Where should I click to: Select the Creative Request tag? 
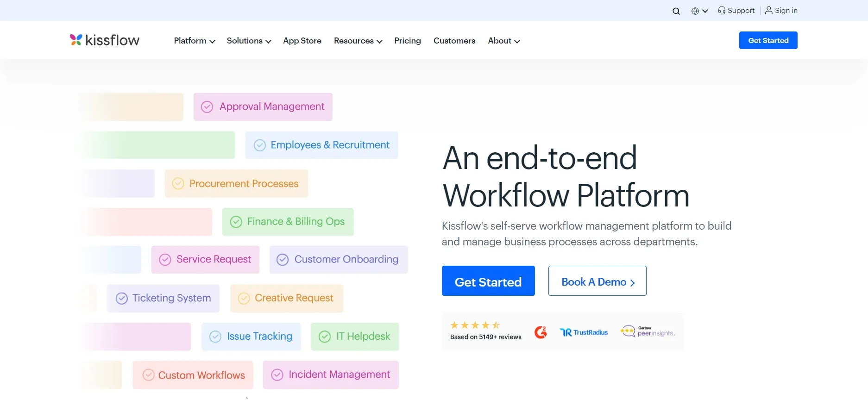pyautogui.click(x=287, y=298)
